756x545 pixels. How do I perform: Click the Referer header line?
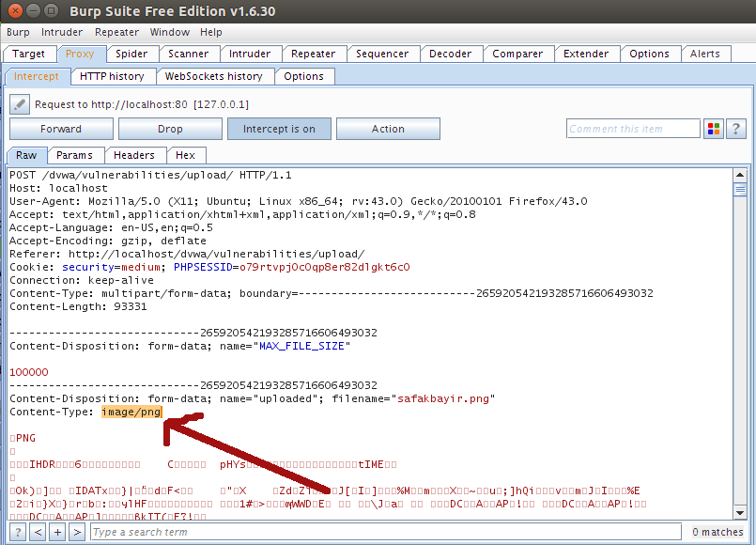[x=187, y=254]
